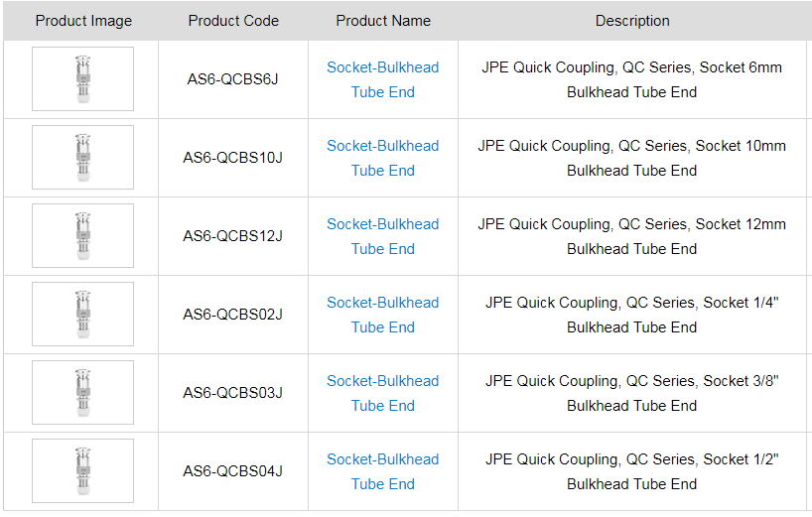
Task: View the AS6-QCBS02J product image
Action: tap(82, 315)
